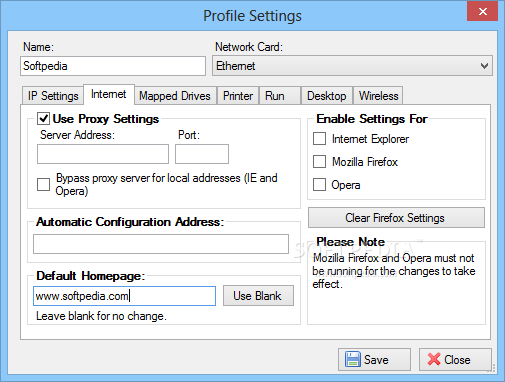This screenshot has width=505, height=382.
Task: Enable bypass proxy for local addresses
Action: click(x=43, y=184)
